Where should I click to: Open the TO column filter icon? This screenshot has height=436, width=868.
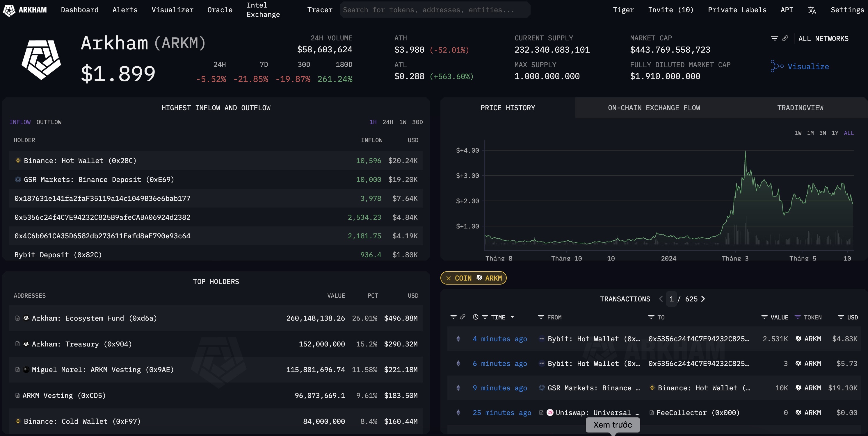point(651,317)
